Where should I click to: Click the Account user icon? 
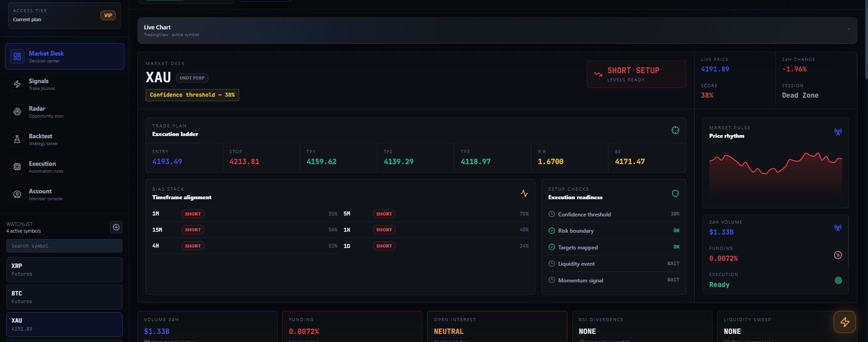point(17,194)
